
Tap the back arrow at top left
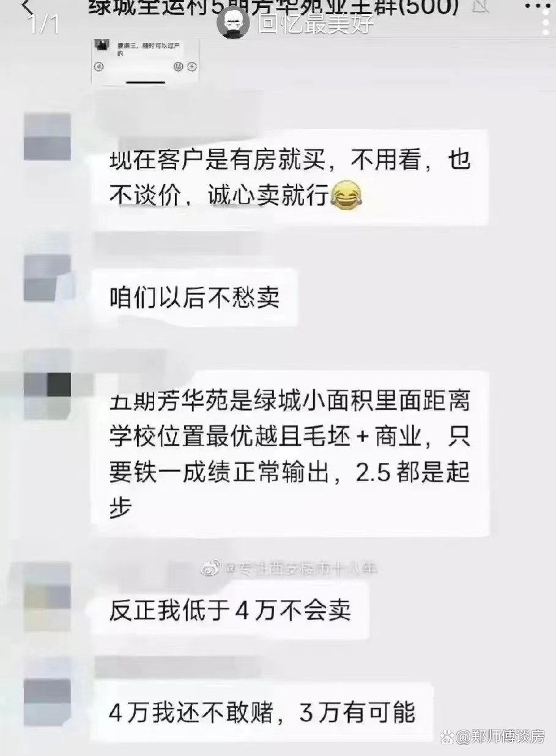click(x=27, y=7)
